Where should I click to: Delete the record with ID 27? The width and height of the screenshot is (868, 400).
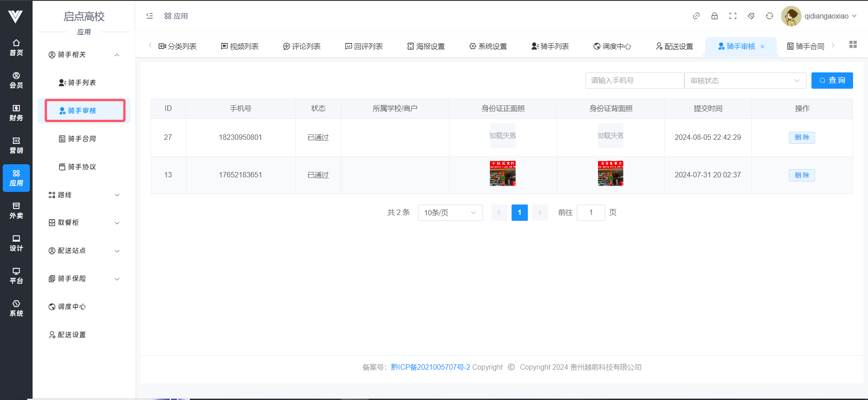[x=802, y=138]
